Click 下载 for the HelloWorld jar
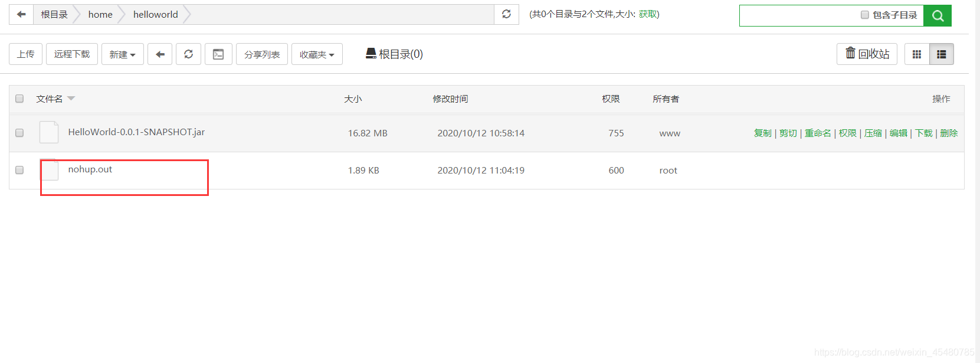980x363 pixels. (923, 133)
